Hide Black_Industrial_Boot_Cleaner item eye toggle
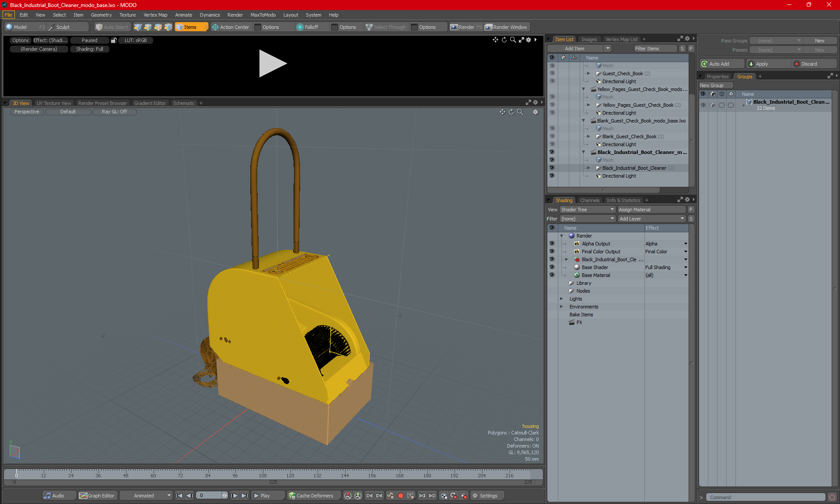This screenshot has height=504, width=840. 552,168
